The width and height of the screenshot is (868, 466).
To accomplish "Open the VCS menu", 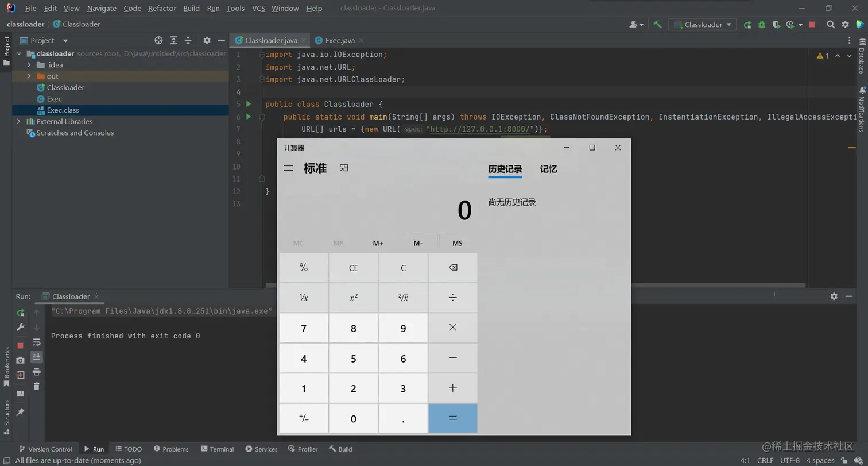I will pyautogui.click(x=258, y=8).
